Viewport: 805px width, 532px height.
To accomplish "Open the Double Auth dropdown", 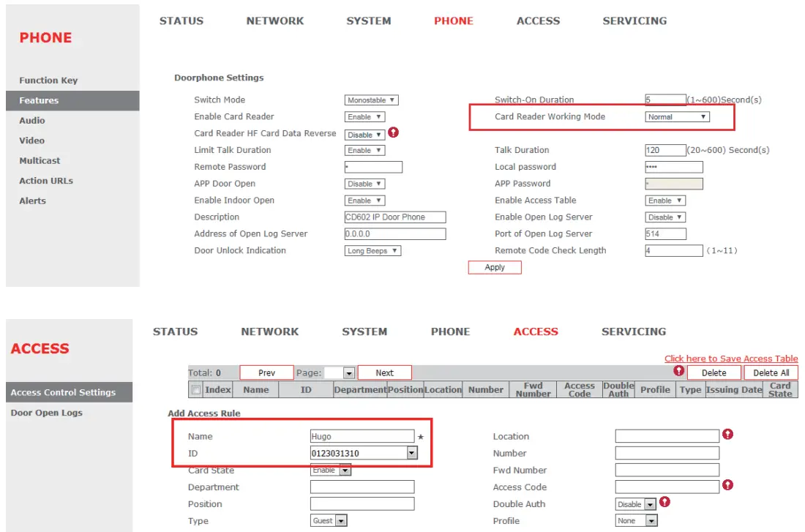I will [x=635, y=504].
